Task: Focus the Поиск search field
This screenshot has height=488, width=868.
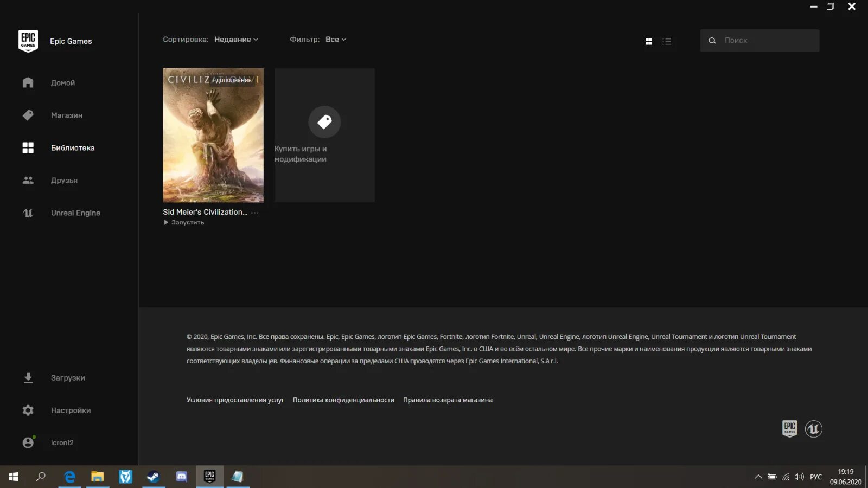Action: point(759,41)
